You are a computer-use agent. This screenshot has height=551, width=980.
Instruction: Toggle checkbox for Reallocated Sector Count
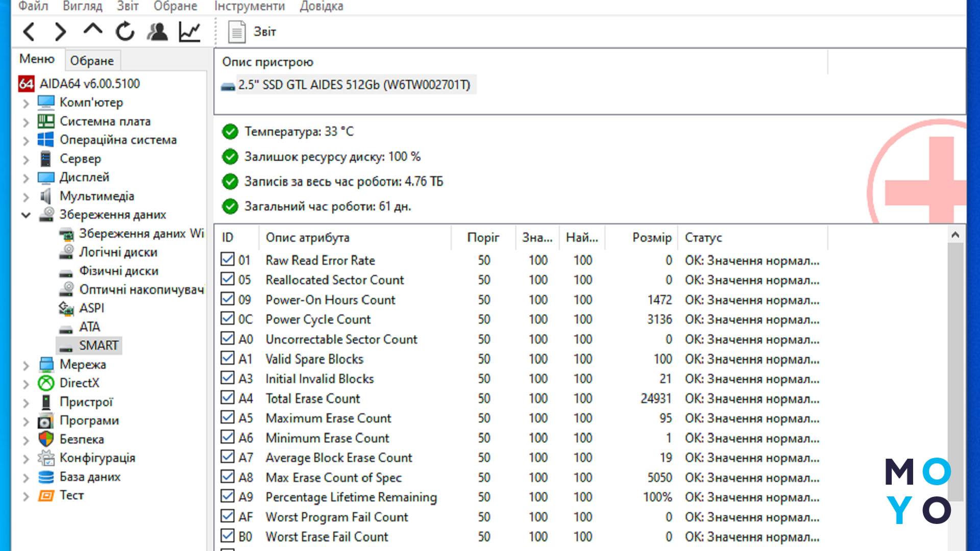(228, 279)
